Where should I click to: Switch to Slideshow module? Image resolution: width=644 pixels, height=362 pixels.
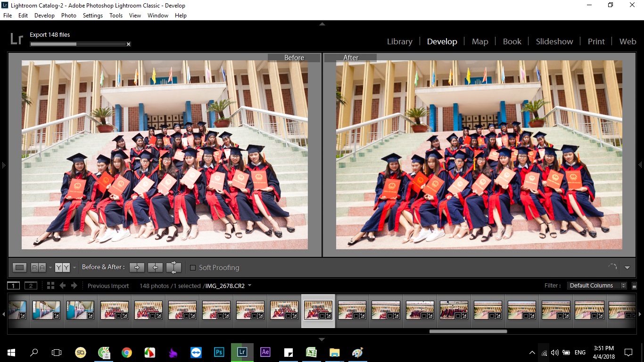tap(554, 41)
